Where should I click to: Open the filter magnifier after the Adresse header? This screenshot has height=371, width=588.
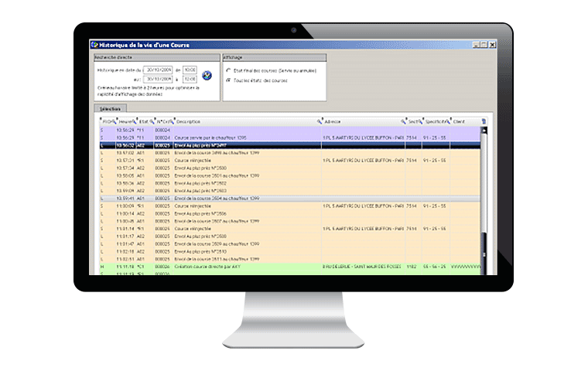click(404, 121)
